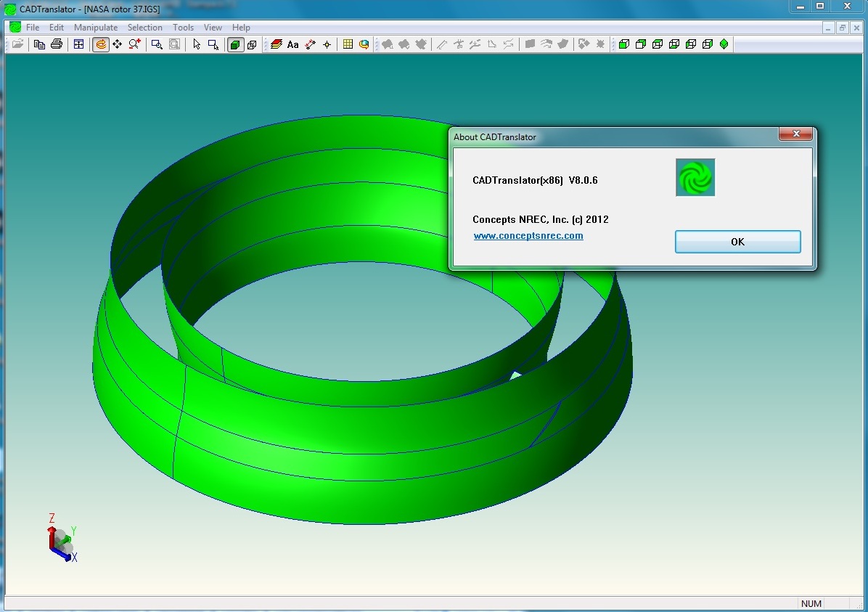Click the XYZ axis triad indicator
Image resolution: width=868 pixels, height=612 pixels.
coord(62,539)
